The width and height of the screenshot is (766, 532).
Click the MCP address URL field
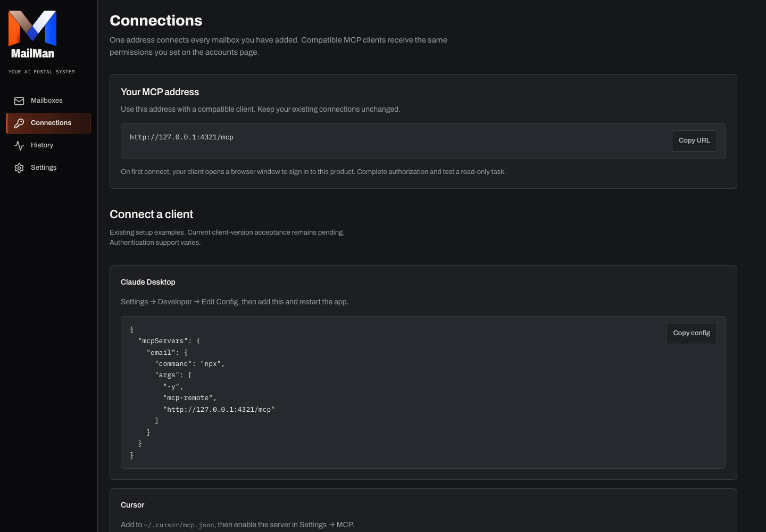(x=423, y=141)
